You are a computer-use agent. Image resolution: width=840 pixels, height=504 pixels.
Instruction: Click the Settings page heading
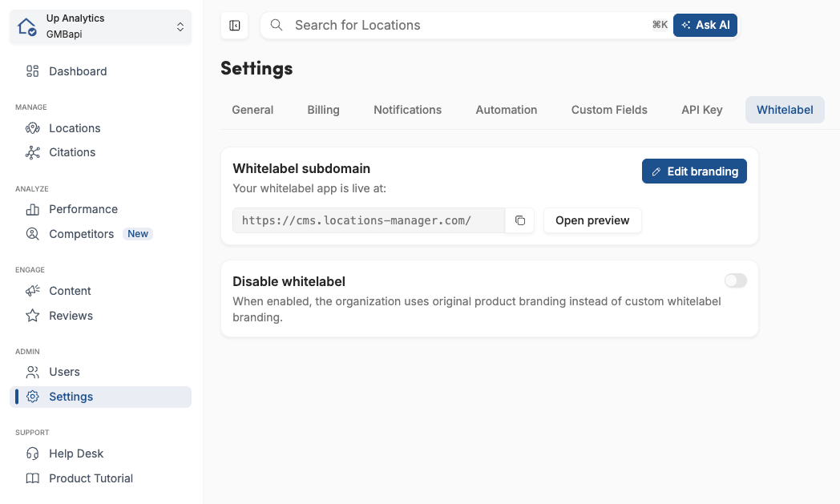tap(256, 69)
